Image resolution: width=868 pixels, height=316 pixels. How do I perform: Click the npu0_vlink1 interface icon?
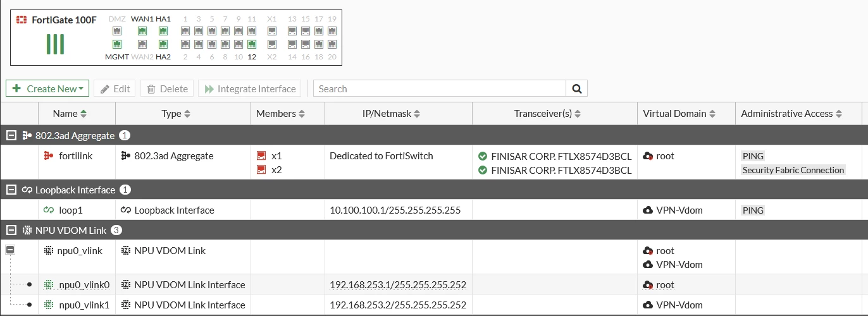(x=49, y=305)
